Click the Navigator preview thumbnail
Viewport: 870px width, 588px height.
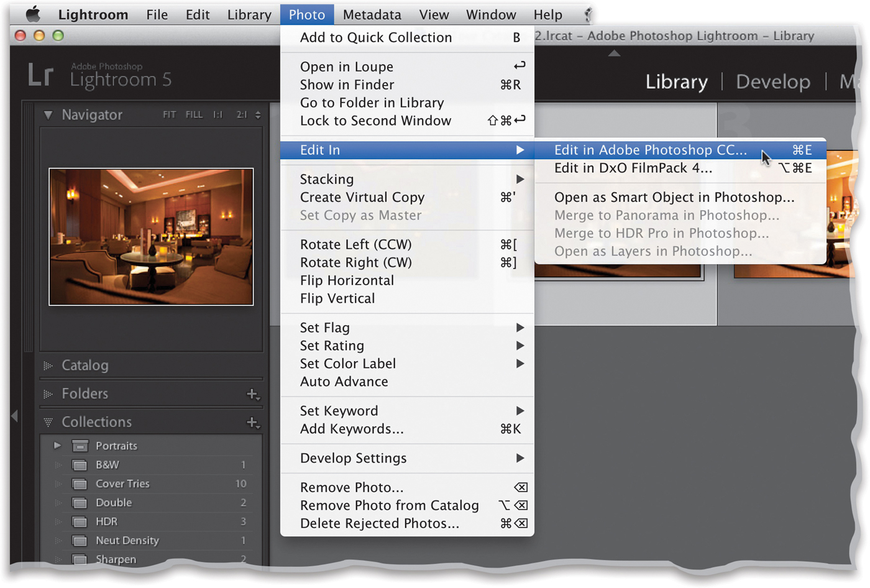(x=151, y=237)
